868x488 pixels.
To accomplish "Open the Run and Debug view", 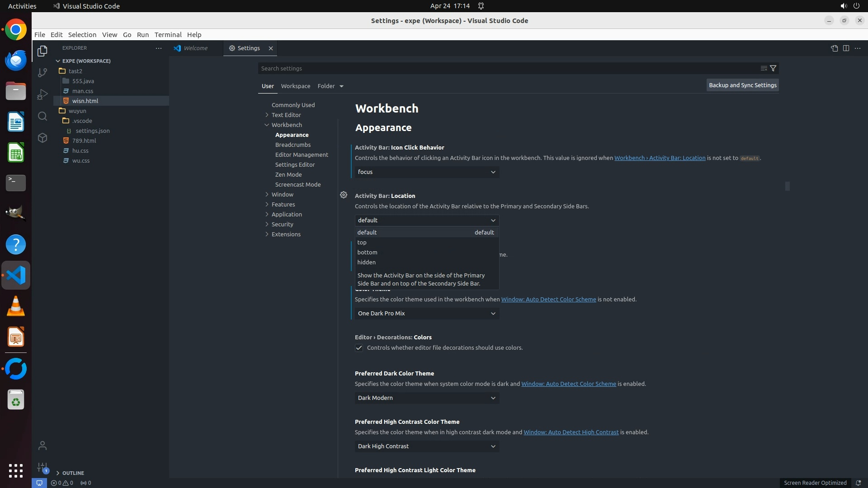I will [42, 94].
